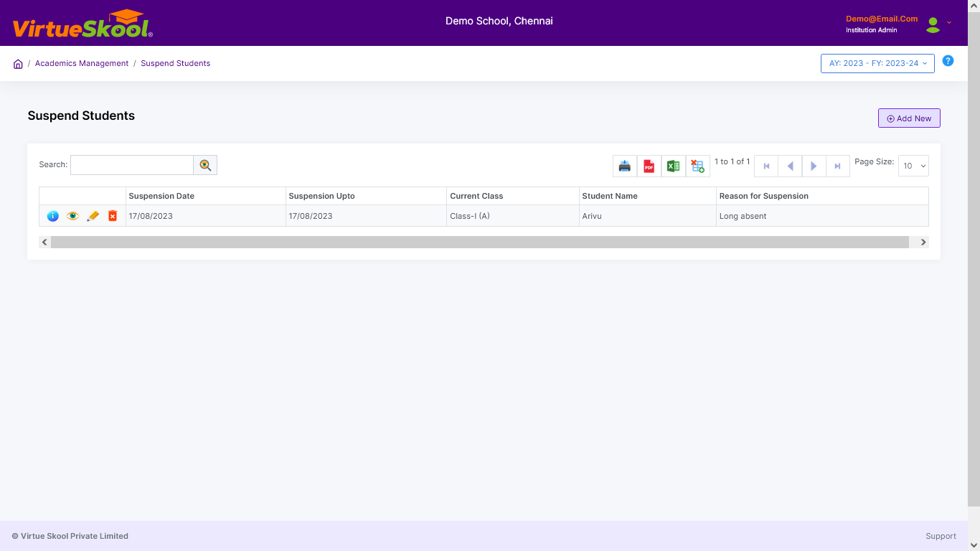Click Suspend Students breadcrumb link
The image size is (980, 551).
[176, 63]
